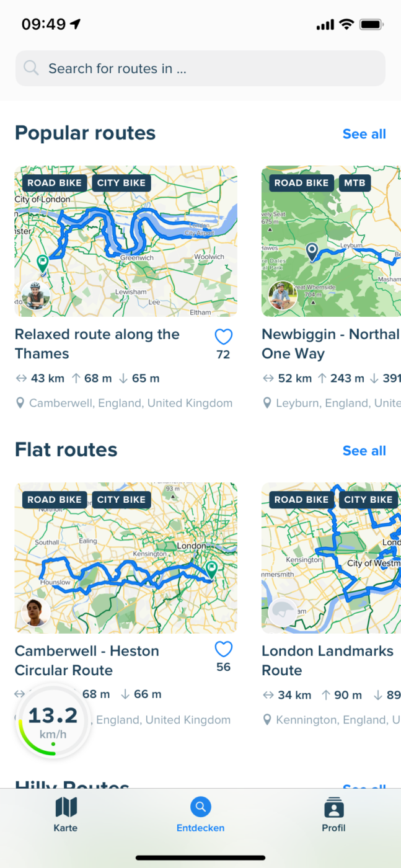
Task: Select the Entdecken discover tab
Action: (200, 815)
